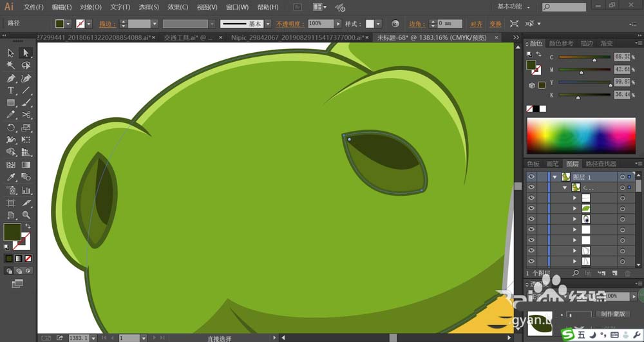Screen dimensions: 644x342
Task: Click the None fill mode button in toolbox
Action: click(x=28, y=259)
